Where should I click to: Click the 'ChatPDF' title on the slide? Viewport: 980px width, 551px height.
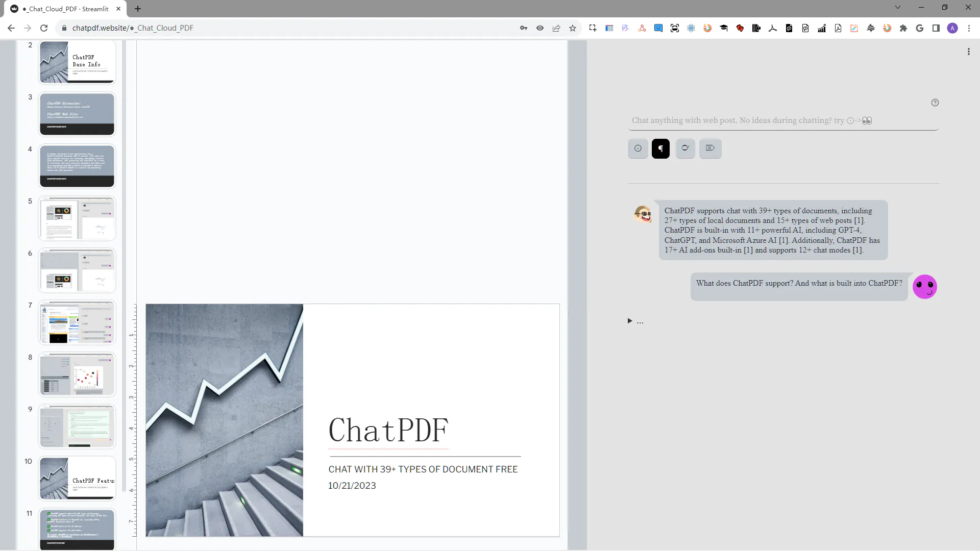(x=388, y=430)
